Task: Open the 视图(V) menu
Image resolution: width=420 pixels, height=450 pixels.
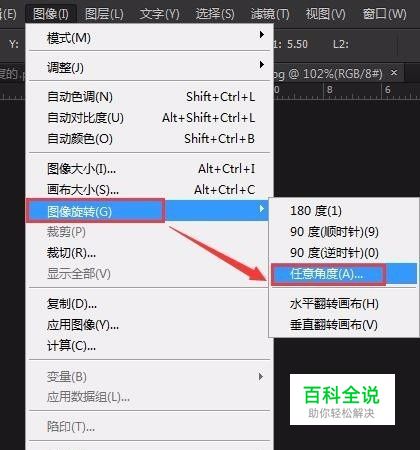Action: pyautogui.click(x=325, y=14)
